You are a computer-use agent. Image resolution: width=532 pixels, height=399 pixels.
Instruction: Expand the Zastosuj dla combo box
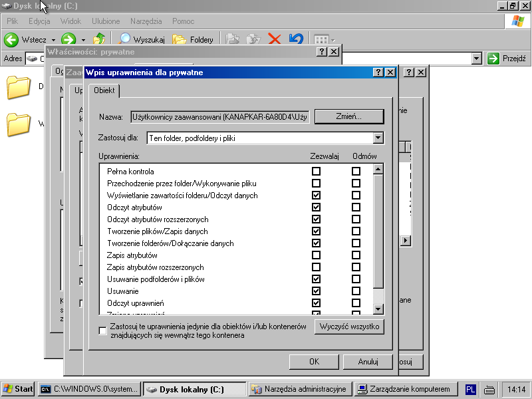[378, 138]
